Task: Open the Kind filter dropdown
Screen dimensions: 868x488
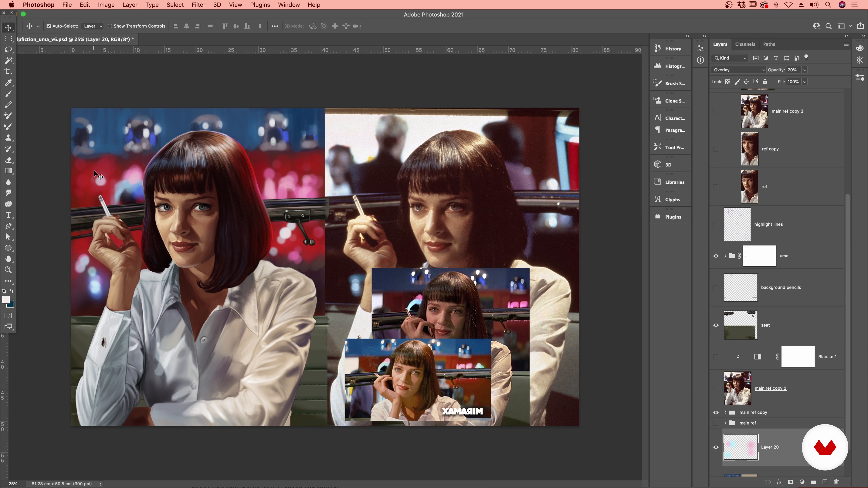Action: (x=730, y=58)
